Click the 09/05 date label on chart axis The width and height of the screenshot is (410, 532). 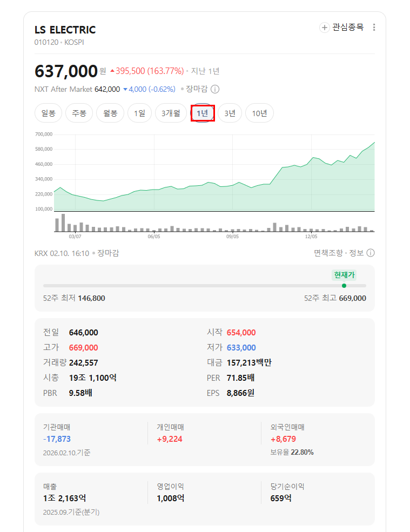click(232, 237)
